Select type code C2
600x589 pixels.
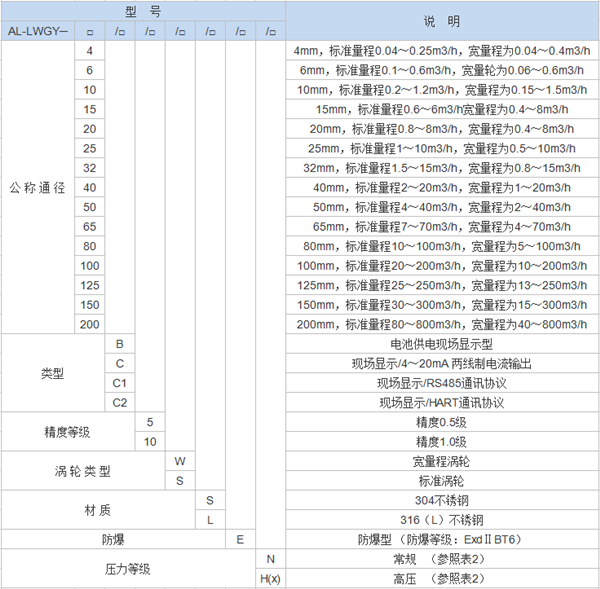tap(120, 402)
